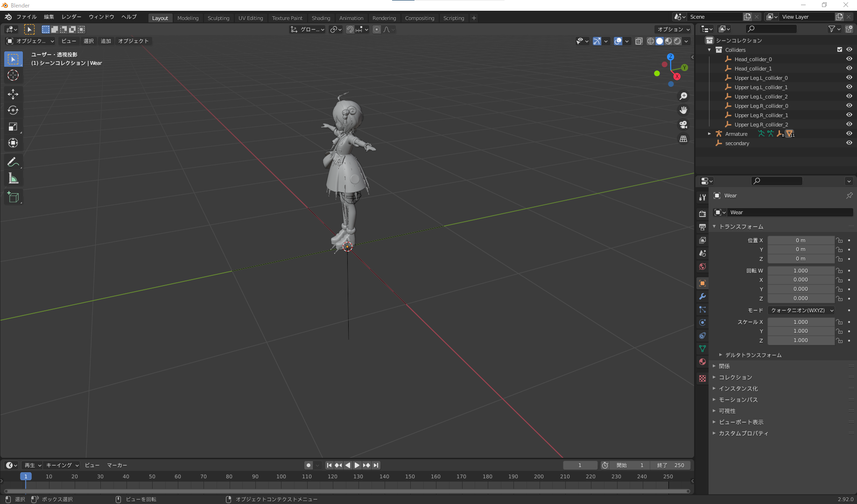Hide Head_collider_0 in the outliner
Image resolution: width=857 pixels, height=504 pixels.
849,59
